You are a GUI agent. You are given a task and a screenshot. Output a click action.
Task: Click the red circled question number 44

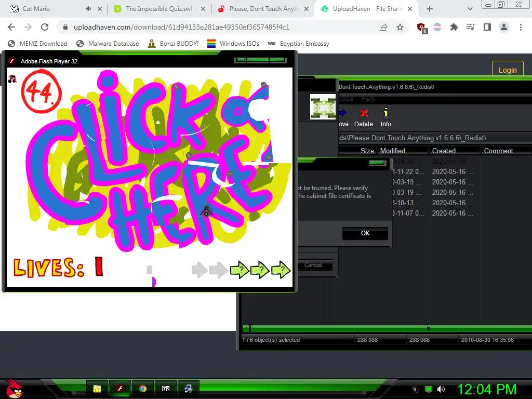(x=41, y=91)
